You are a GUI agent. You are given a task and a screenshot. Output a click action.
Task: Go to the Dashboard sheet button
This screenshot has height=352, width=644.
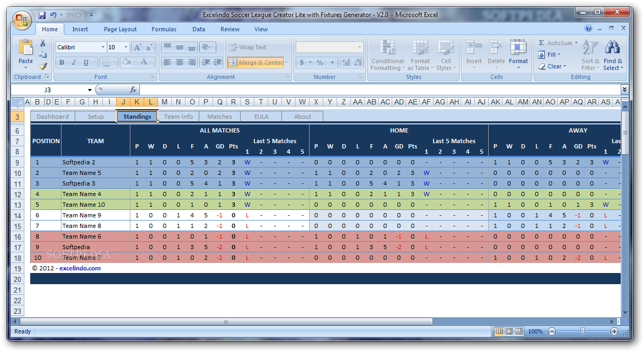52,117
